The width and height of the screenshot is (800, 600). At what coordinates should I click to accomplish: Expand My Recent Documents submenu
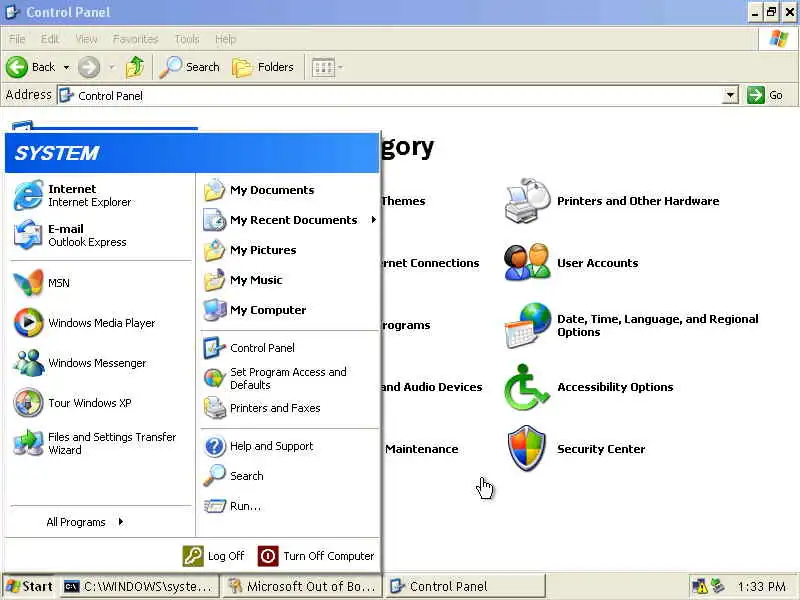373,219
